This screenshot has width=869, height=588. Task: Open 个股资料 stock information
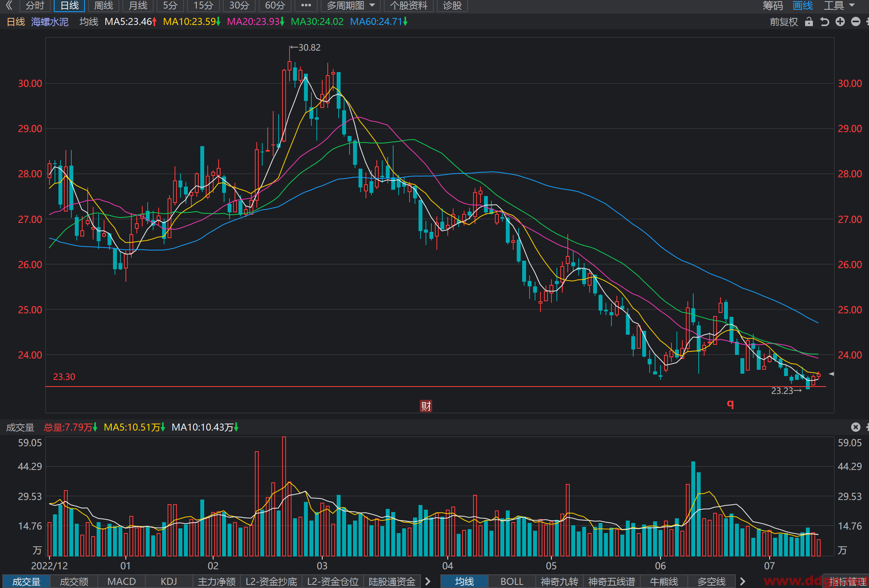pos(409,5)
